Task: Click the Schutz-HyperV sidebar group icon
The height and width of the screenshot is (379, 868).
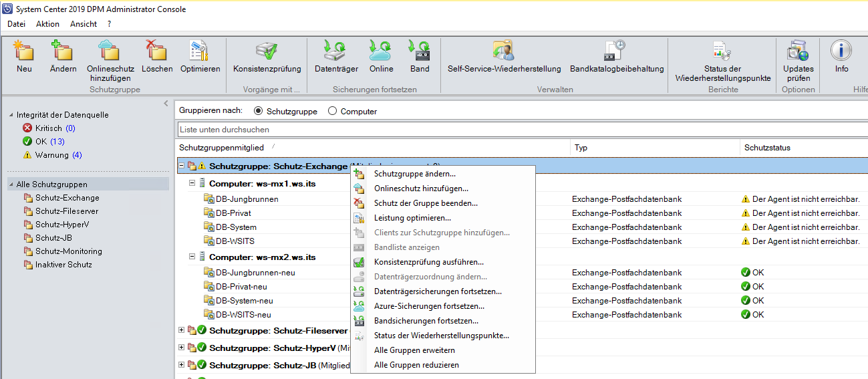Action: click(x=28, y=225)
